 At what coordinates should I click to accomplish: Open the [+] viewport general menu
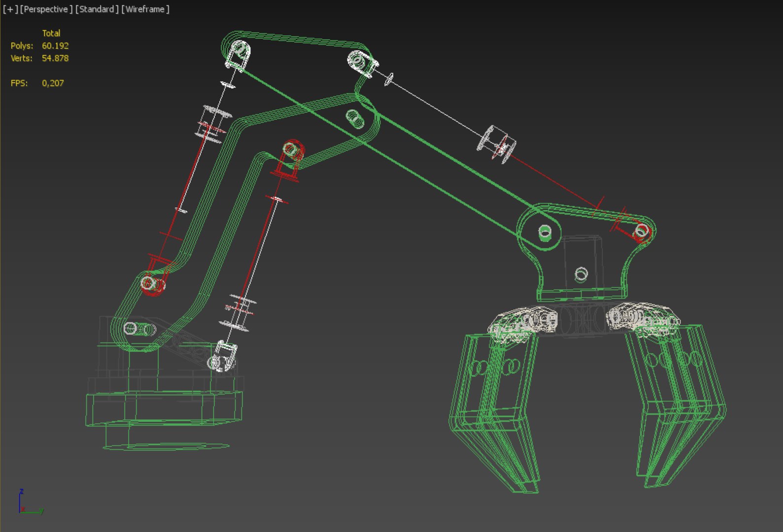tap(10, 9)
